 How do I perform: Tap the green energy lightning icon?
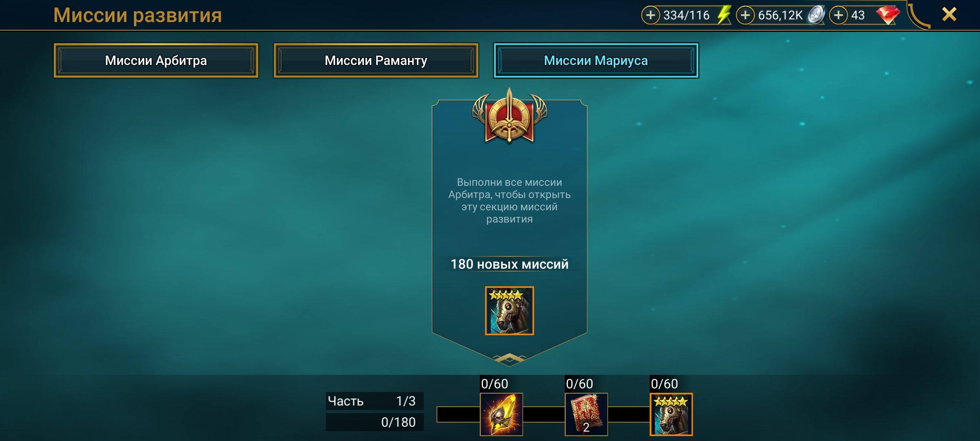(x=724, y=15)
